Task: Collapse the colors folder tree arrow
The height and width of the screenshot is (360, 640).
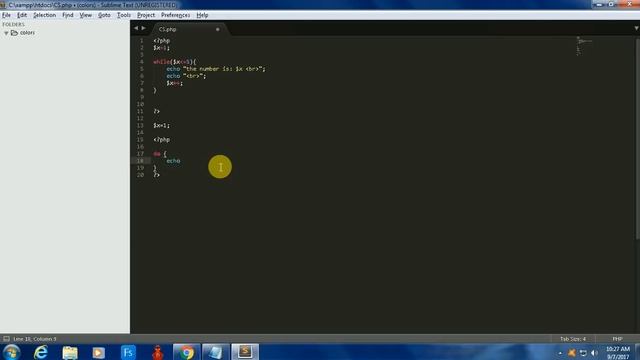Action: coord(6,33)
